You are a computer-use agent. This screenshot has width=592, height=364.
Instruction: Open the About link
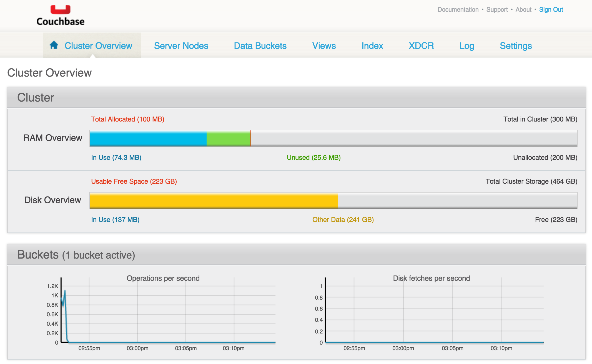click(x=523, y=9)
